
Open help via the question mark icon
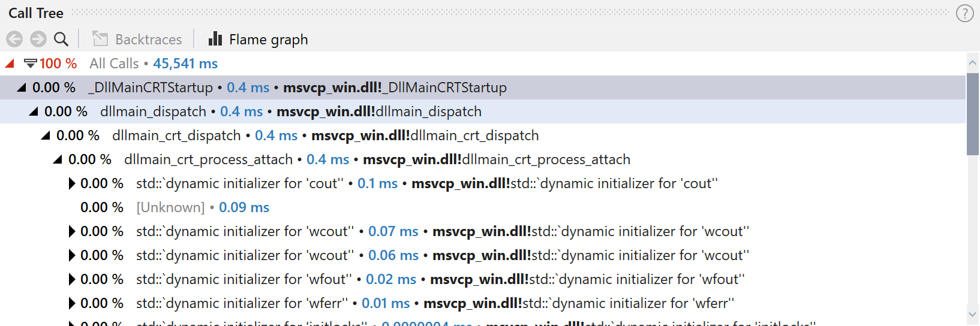[964, 13]
